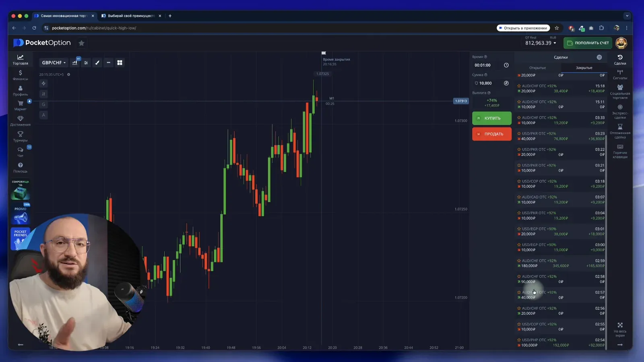Open the Маркет shop section

point(20,105)
